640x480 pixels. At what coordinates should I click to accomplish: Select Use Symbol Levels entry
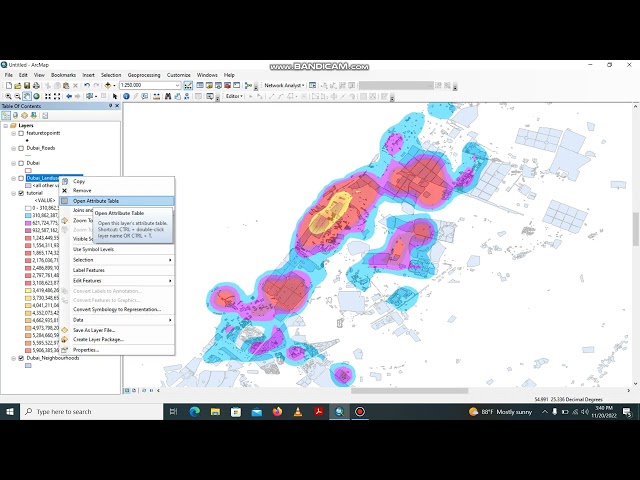[117, 249]
